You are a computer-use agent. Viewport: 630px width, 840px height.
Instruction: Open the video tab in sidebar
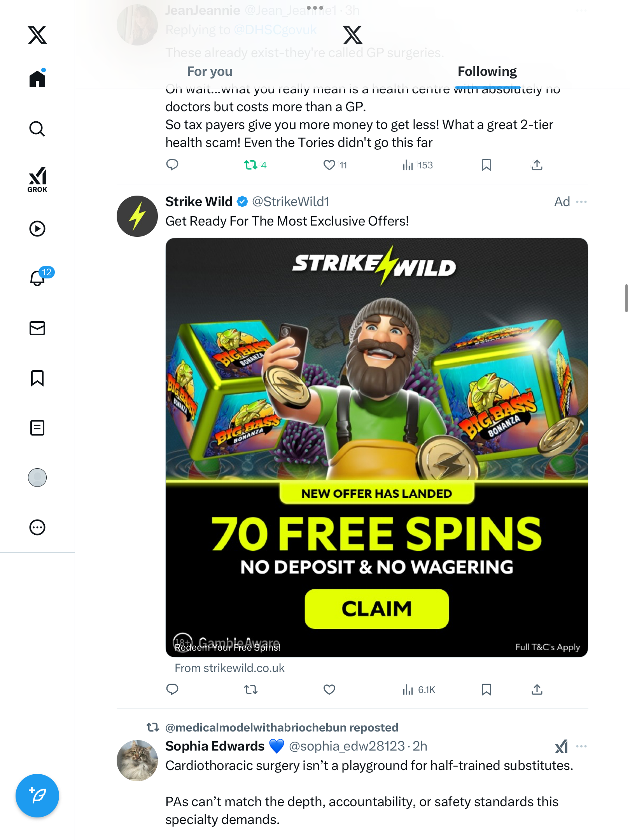(x=37, y=229)
